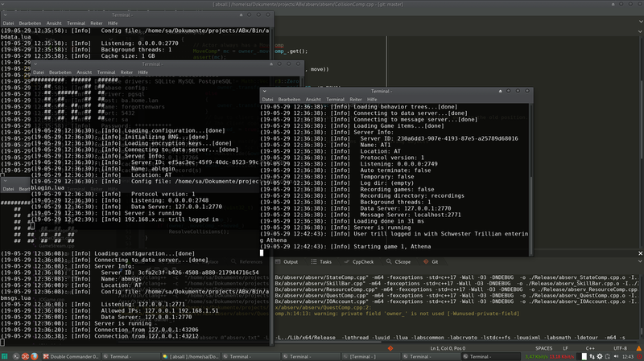
Task: Open window menu icon of right terminal titlebar
Action: pos(265,91)
